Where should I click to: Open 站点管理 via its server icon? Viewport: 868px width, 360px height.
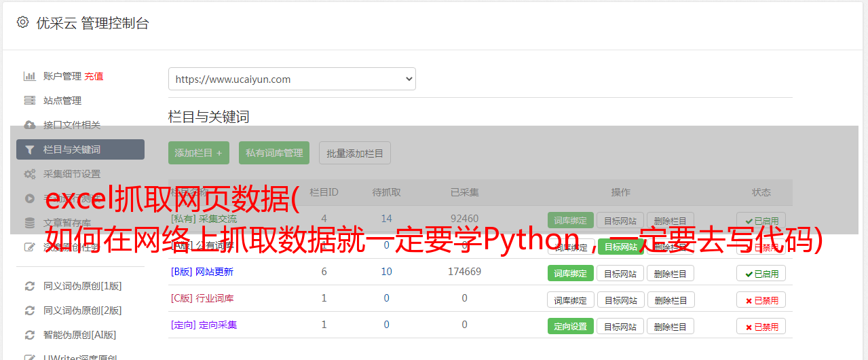coord(30,101)
